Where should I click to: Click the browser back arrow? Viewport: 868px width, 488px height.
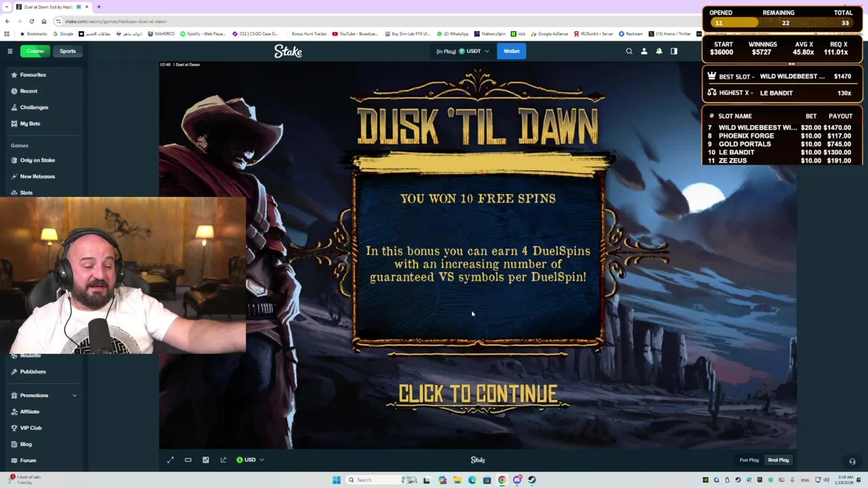(x=7, y=21)
